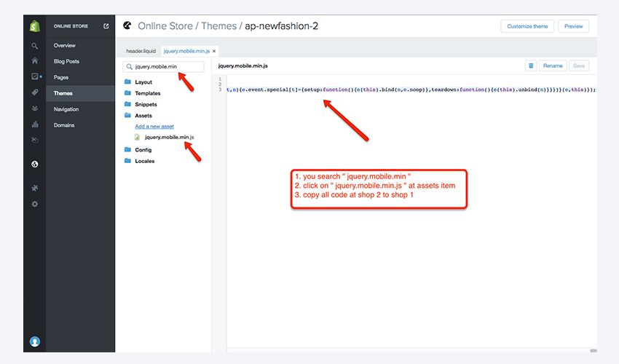Click the theme editor back icon
The width and height of the screenshot is (619, 364).
coord(127,25)
